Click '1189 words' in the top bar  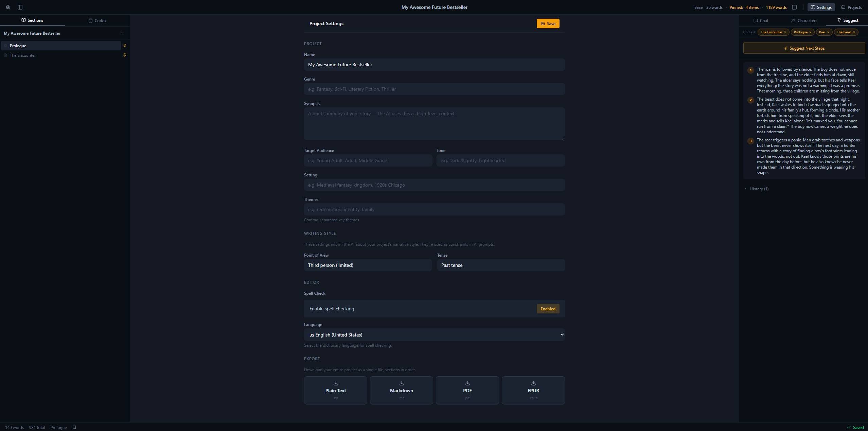[776, 7]
